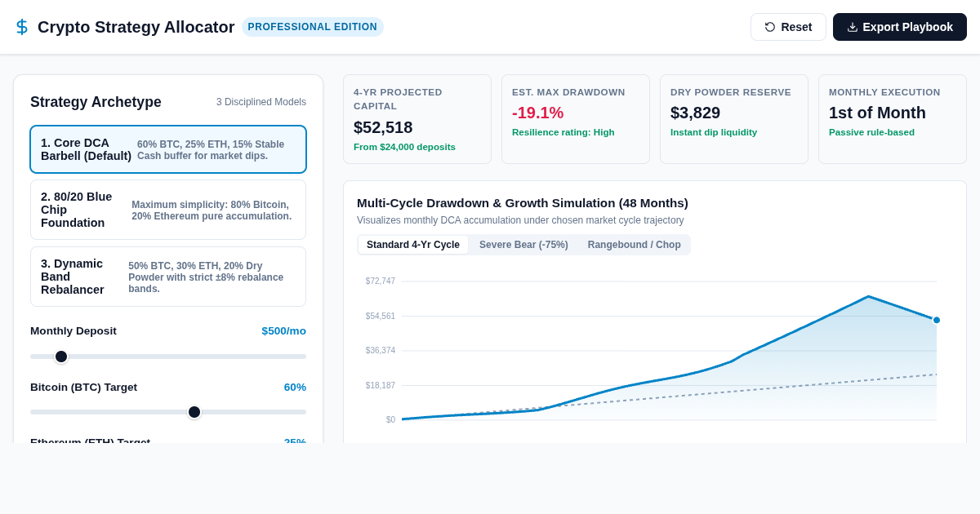Click the chart's final data point marker
Image resolution: width=980 pixels, height=514 pixels.
(937, 320)
